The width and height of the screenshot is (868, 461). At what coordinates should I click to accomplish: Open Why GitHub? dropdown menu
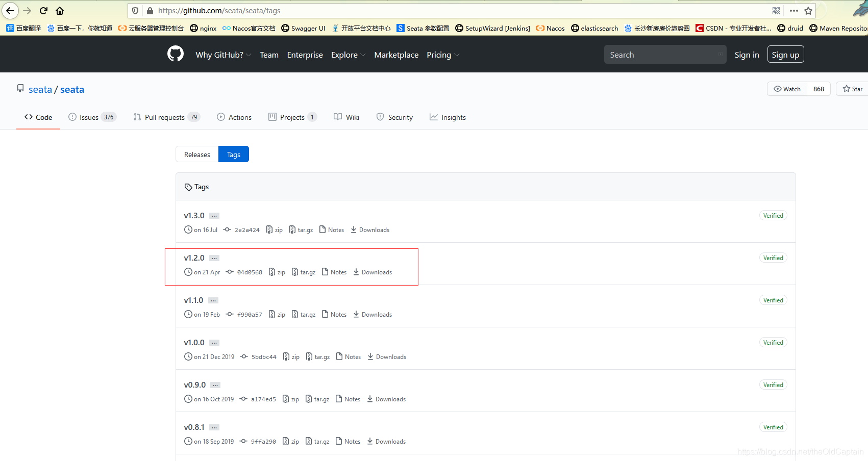tap(223, 55)
